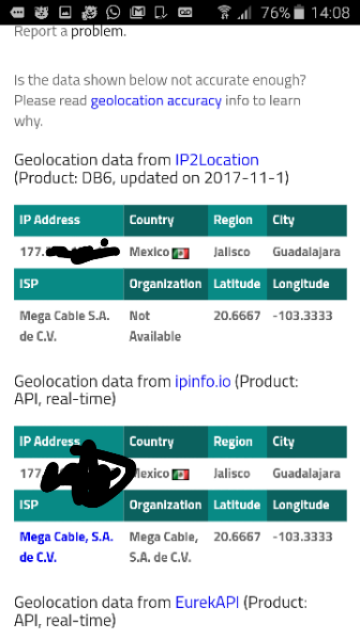Tap the Guadalajara city cell in first table
Image resolution: width=360 pixels, height=640 pixels.
tap(306, 252)
